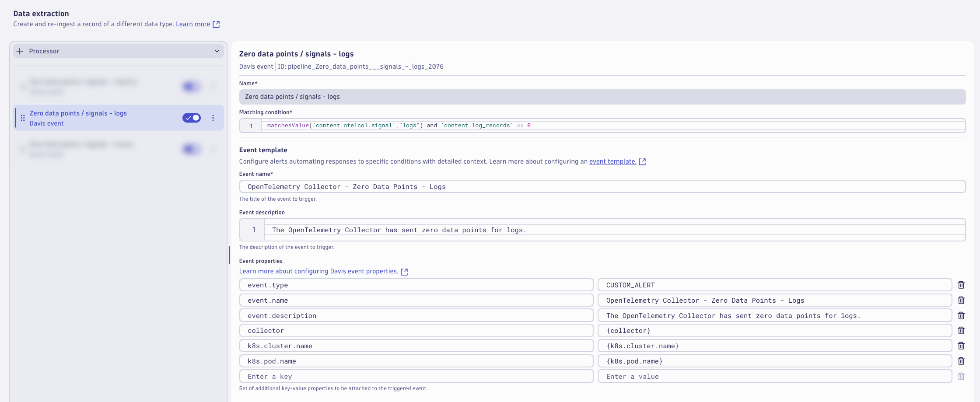This screenshot has width=980, height=402.
Task: Click the {k8s.pod.name} value field
Action: [x=775, y=361]
